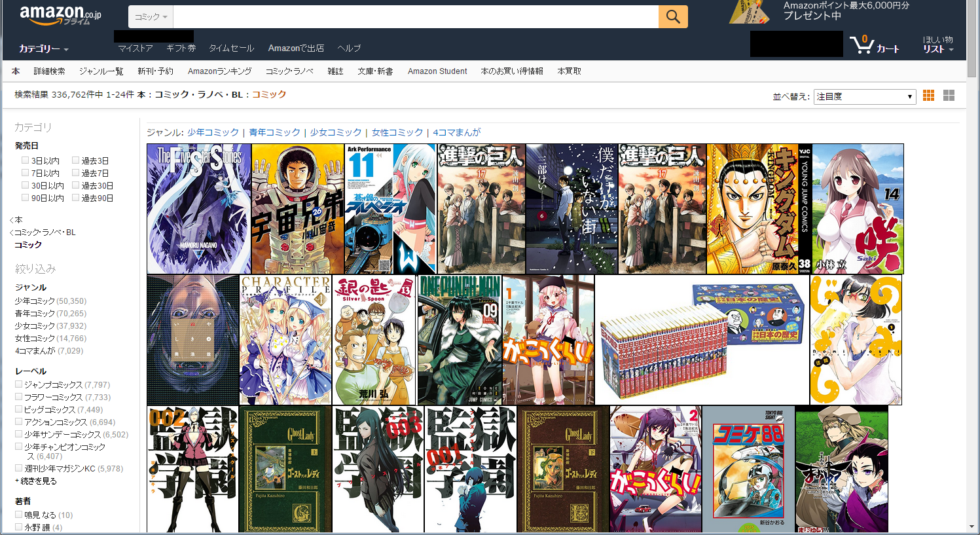Go to the amazon.co.jp home logo
This screenshot has width=980, height=535.
point(60,14)
